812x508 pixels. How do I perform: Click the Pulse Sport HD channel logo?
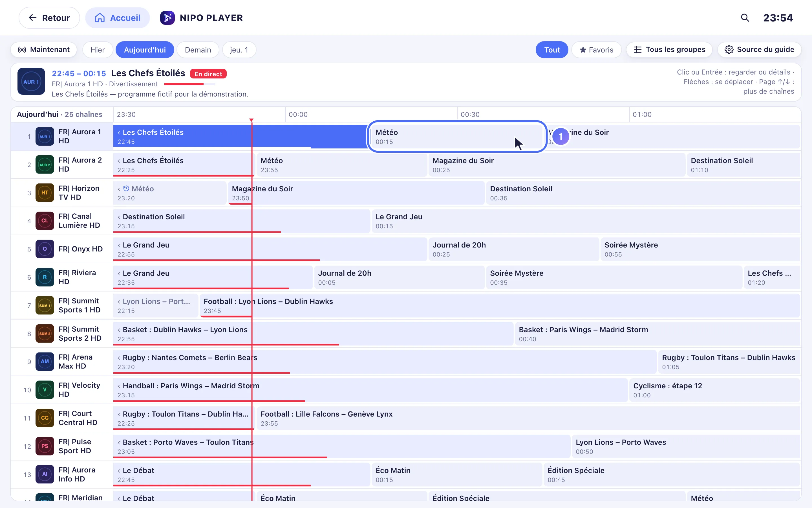click(45, 446)
